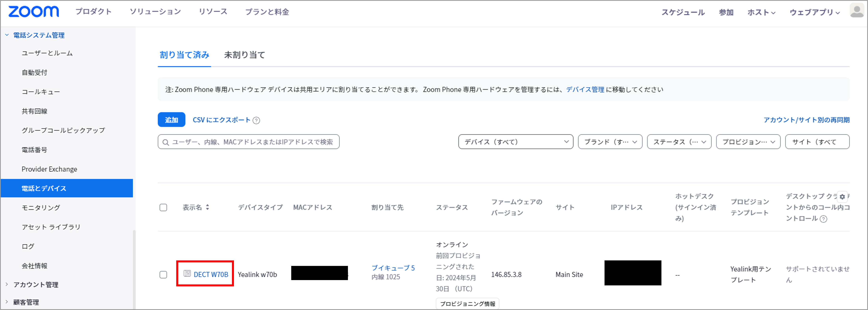Screen dimensions: 868x310
Task: Open リソース menu
Action: pos(213,12)
